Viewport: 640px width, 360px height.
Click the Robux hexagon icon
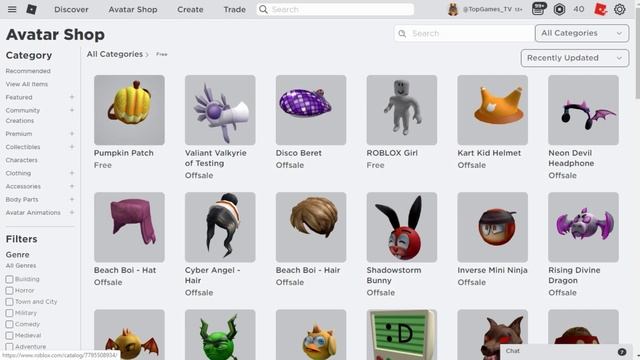(x=559, y=9)
